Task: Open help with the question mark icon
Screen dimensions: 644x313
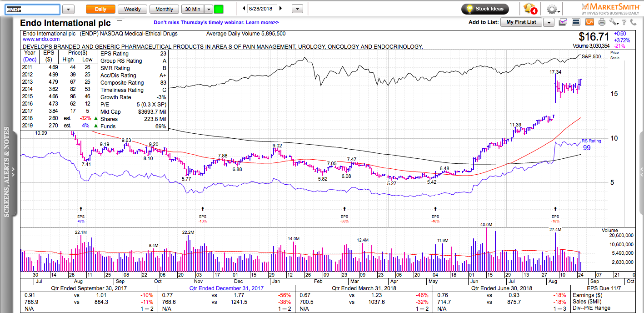Action: pyautogui.click(x=625, y=22)
